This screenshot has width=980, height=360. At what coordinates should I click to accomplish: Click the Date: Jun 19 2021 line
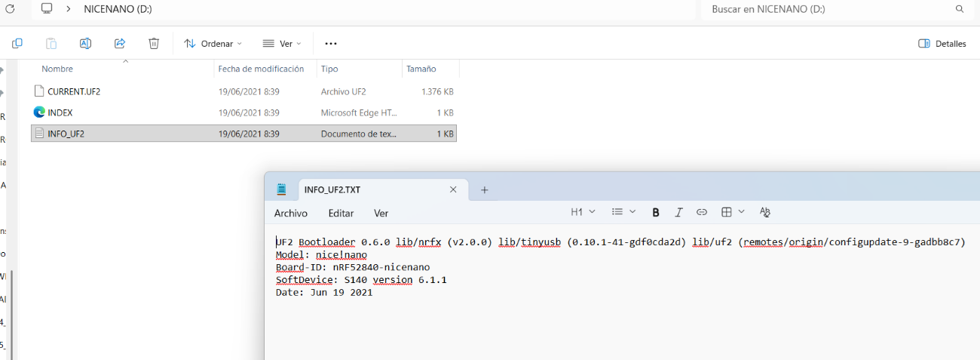(x=324, y=293)
